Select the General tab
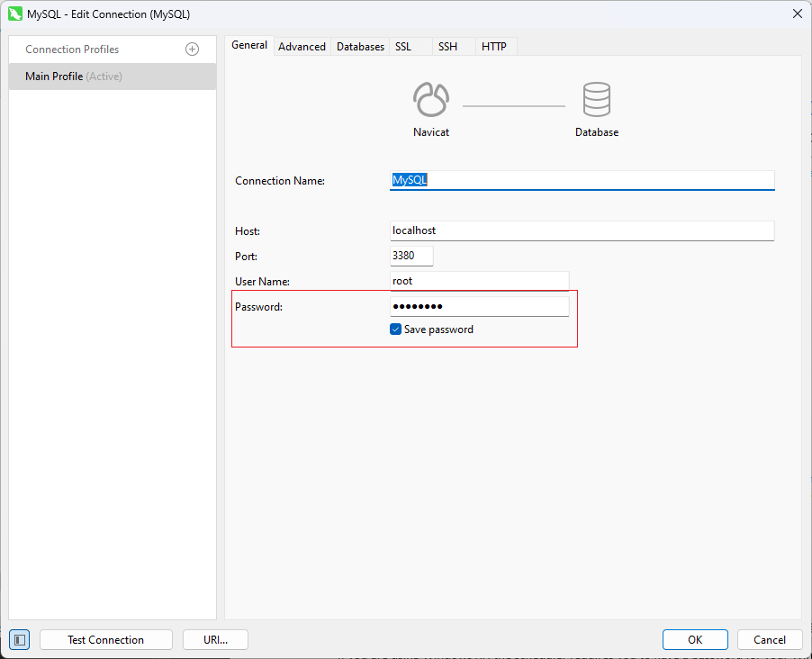812x659 pixels. [249, 46]
